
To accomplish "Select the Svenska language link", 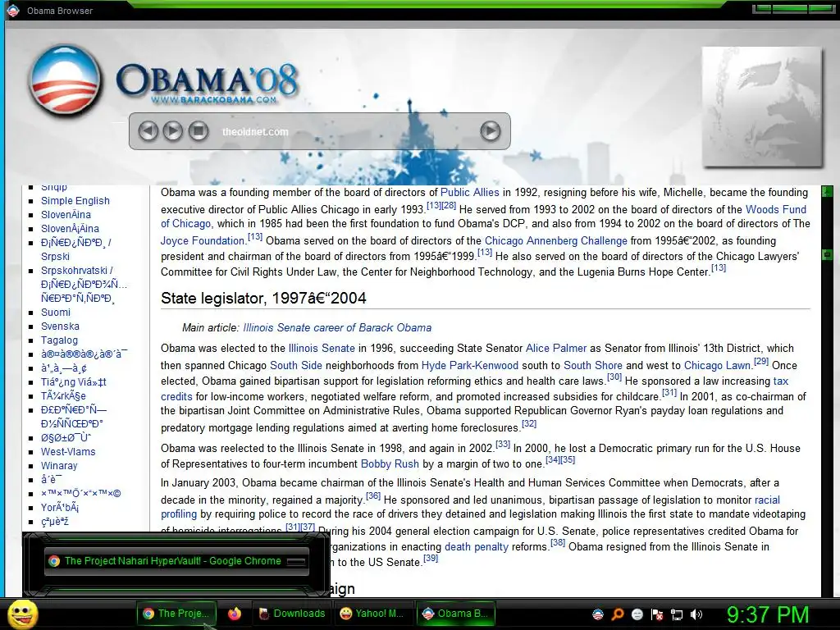I will 60,326.
